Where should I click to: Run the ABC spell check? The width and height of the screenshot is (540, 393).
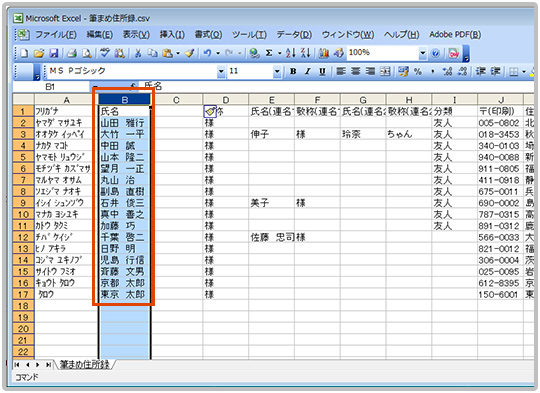coord(104,53)
